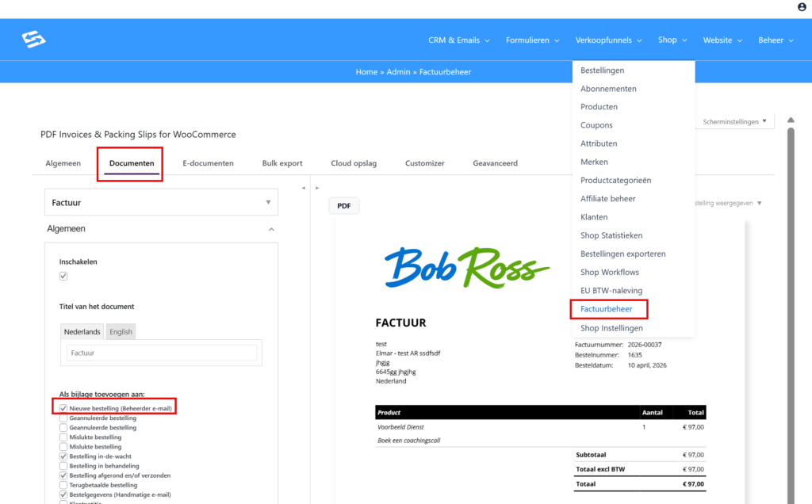This screenshot has height=504, width=812.
Task: Select the English language tab for title
Action: coord(121,332)
